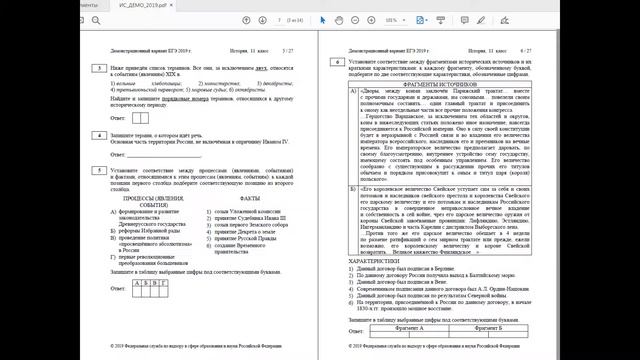Activate the arrow selection tool
Viewport: 640px width, 360px height.
coord(322,20)
